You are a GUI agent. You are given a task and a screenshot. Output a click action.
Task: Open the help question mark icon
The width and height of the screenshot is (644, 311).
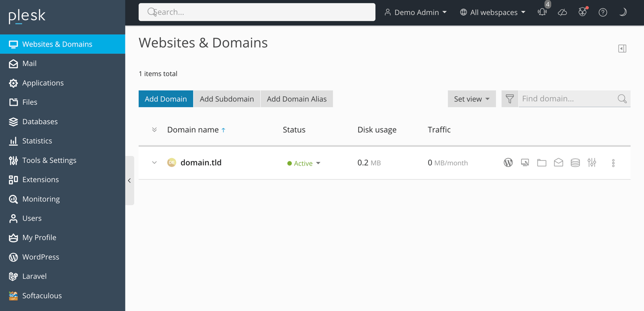tap(603, 12)
